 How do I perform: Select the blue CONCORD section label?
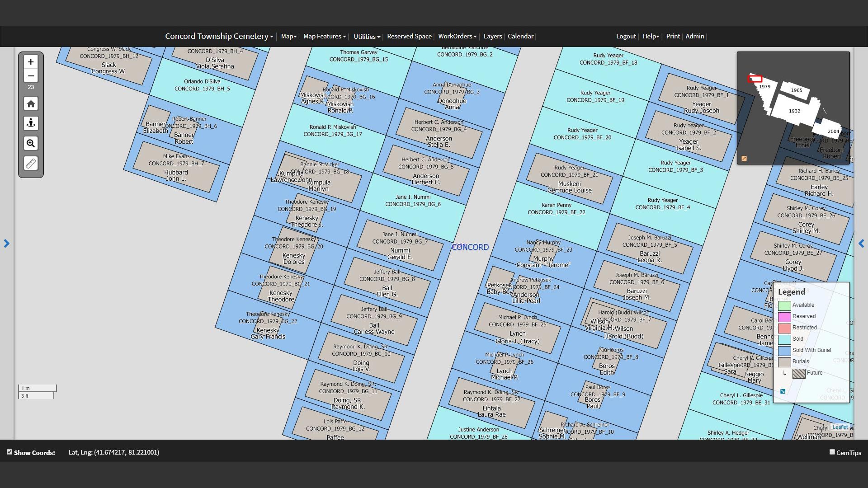[470, 247]
